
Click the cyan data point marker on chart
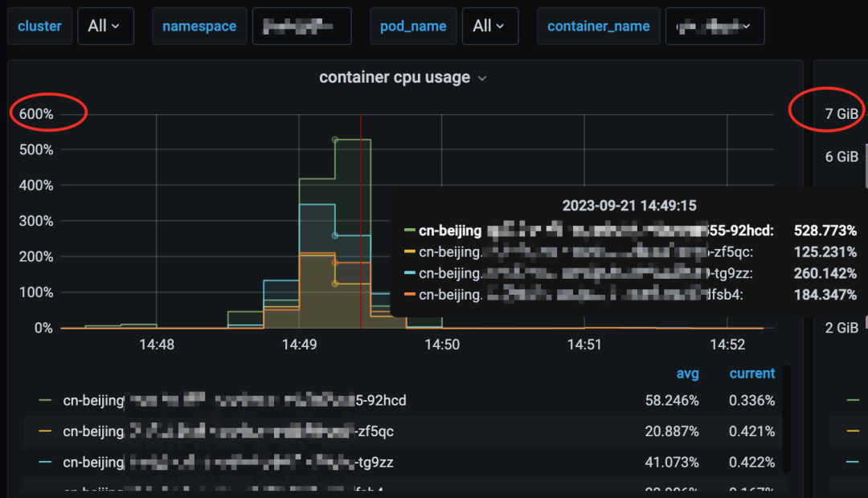[335, 235]
